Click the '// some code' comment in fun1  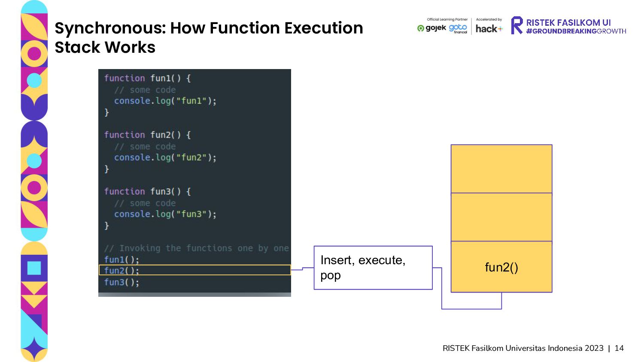(145, 90)
